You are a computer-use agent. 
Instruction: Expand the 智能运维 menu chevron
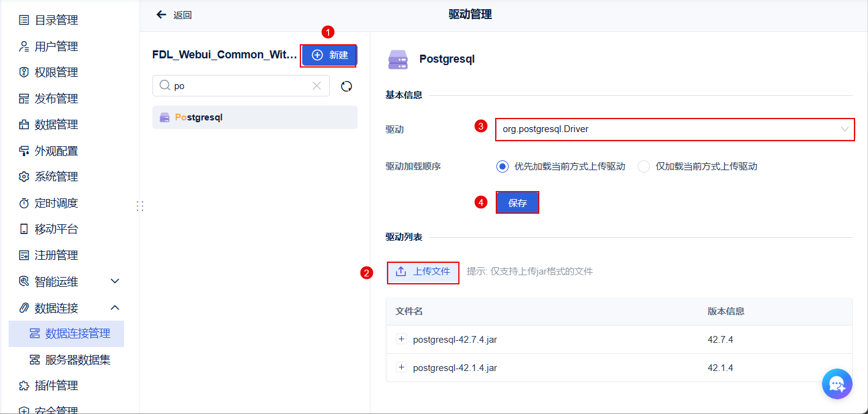tap(115, 281)
